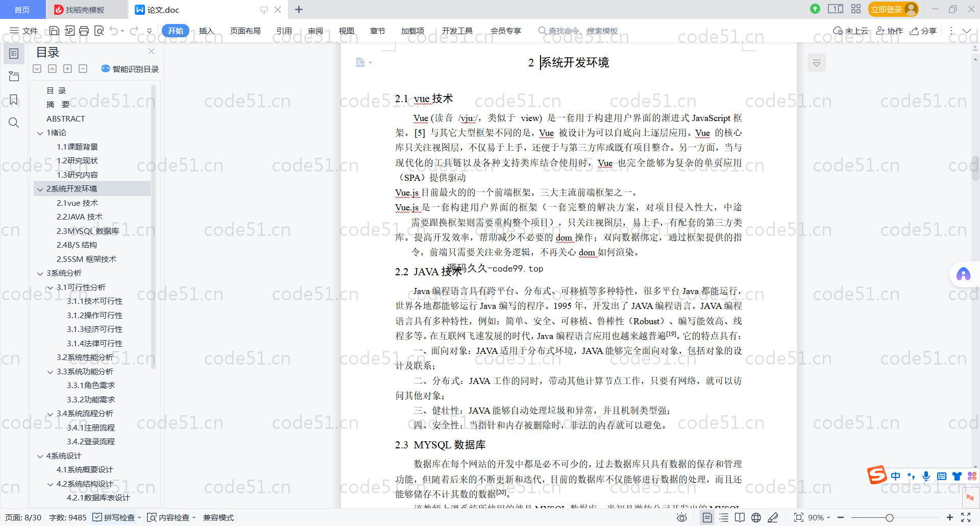This screenshot has width=980, height=526.
Task: Click the more options vertical dots
Action: coord(951,31)
